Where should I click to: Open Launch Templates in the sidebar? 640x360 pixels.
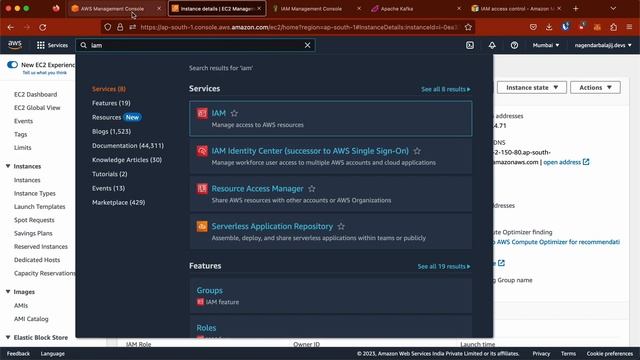40,207
